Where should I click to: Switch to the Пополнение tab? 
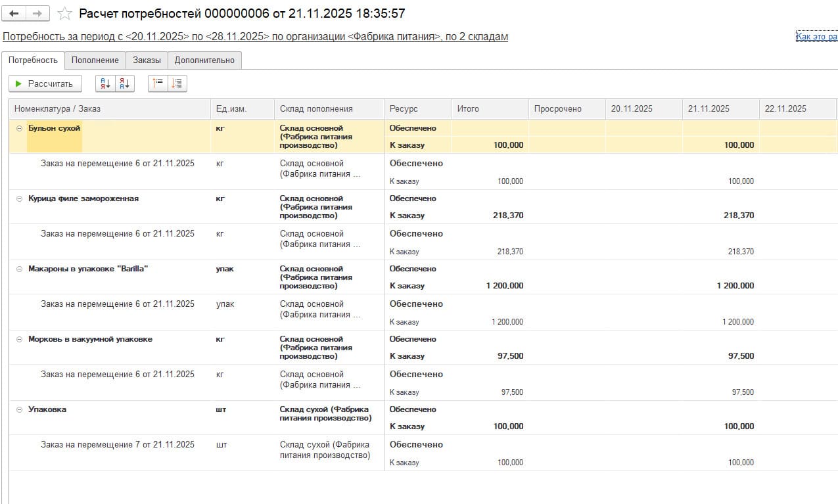(x=95, y=60)
